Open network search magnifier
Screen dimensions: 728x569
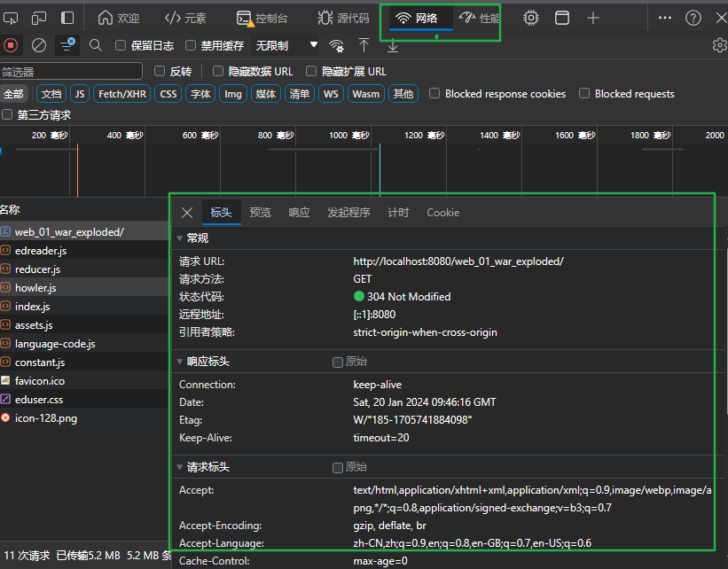tap(96, 45)
